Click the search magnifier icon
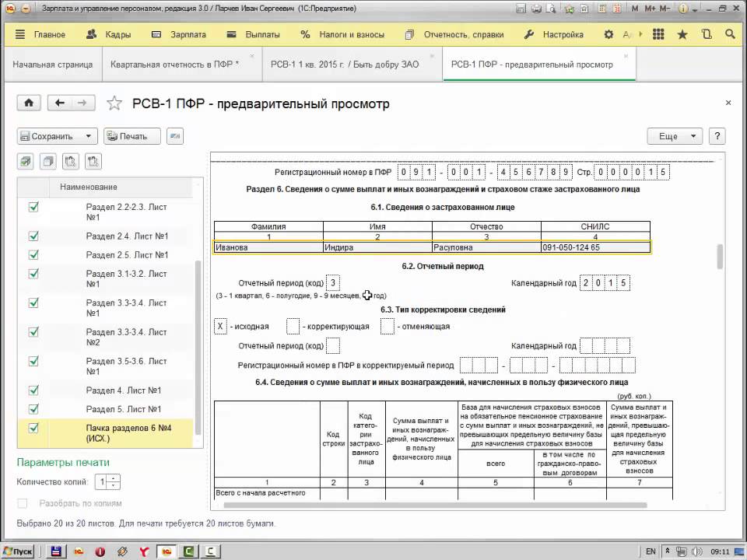 point(730,34)
